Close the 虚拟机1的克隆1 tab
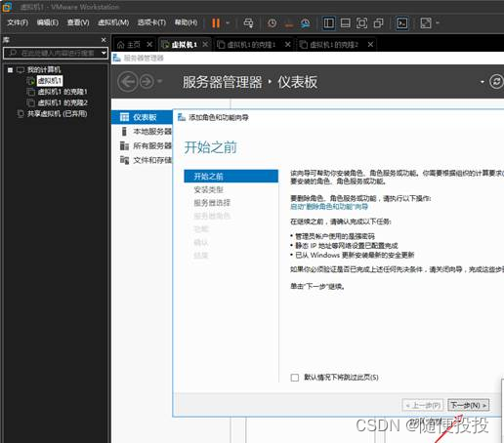 (288, 44)
